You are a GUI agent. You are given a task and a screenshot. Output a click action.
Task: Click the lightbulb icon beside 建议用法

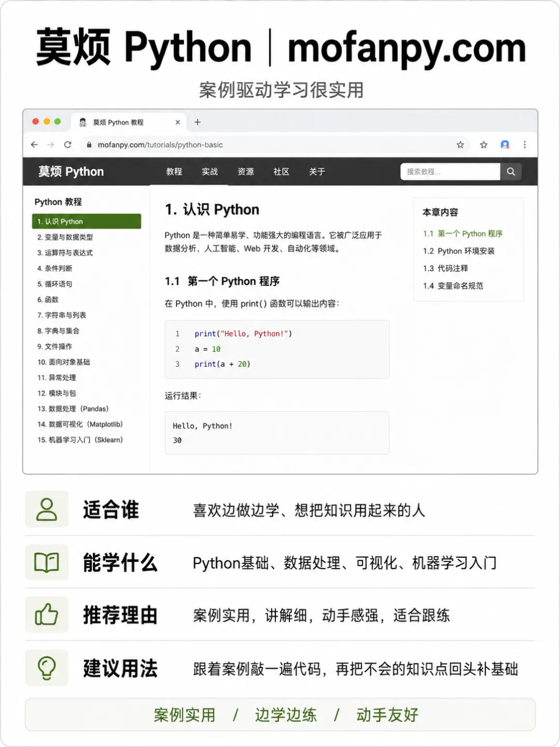point(47,668)
